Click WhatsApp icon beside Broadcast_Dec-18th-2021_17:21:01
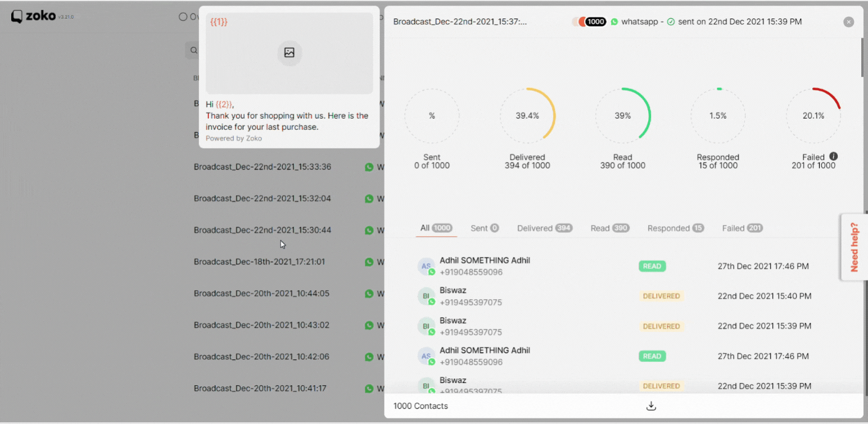This screenshot has width=868, height=424. click(369, 262)
